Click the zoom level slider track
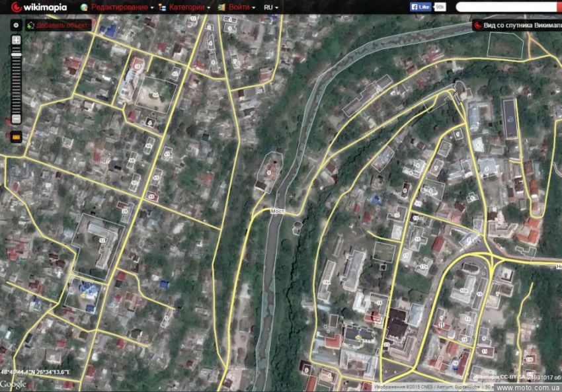This screenshot has width=562, height=392. click(x=16, y=79)
